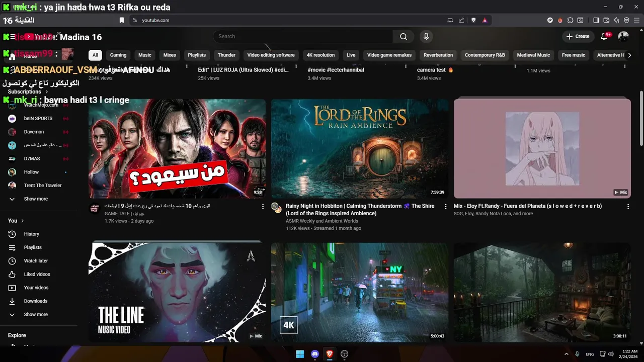Click the flame extension icon
Viewport: 644px width, 362px height.
click(x=560, y=20)
